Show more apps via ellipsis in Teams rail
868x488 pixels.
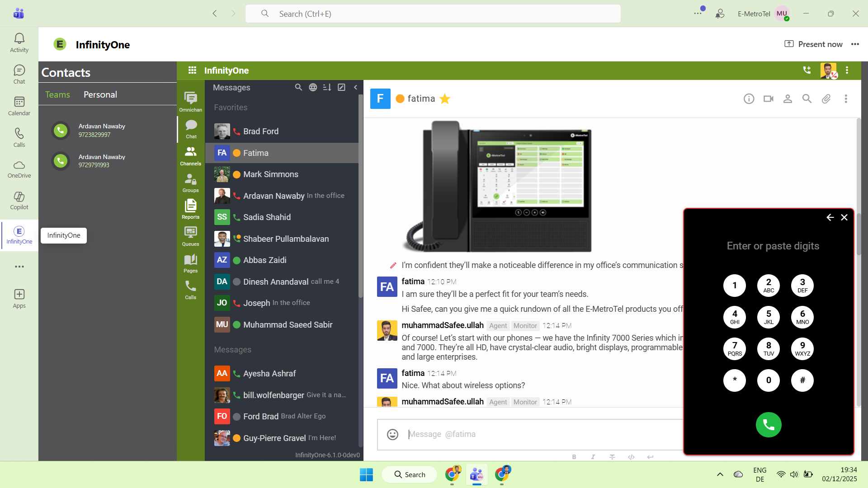pos(19,267)
